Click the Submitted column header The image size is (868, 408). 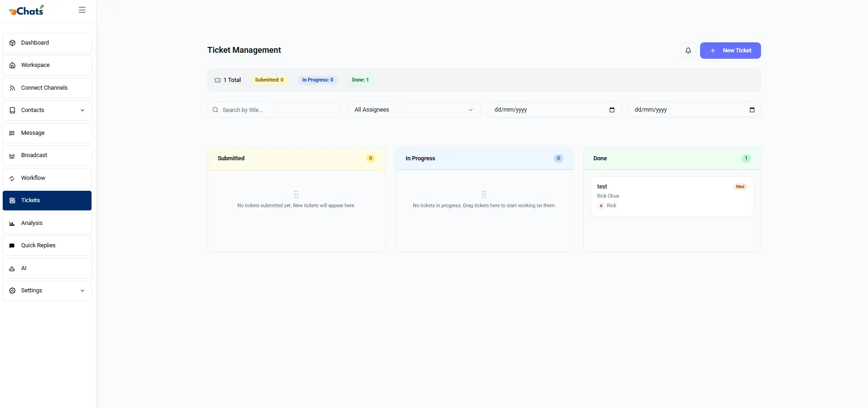[296, 158]
